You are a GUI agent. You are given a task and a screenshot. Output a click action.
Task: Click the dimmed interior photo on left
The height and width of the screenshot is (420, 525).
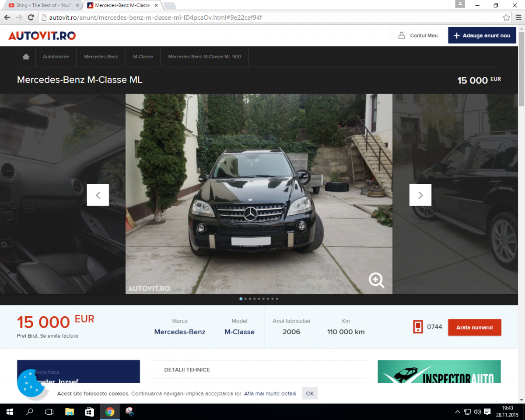click(63, 194)
